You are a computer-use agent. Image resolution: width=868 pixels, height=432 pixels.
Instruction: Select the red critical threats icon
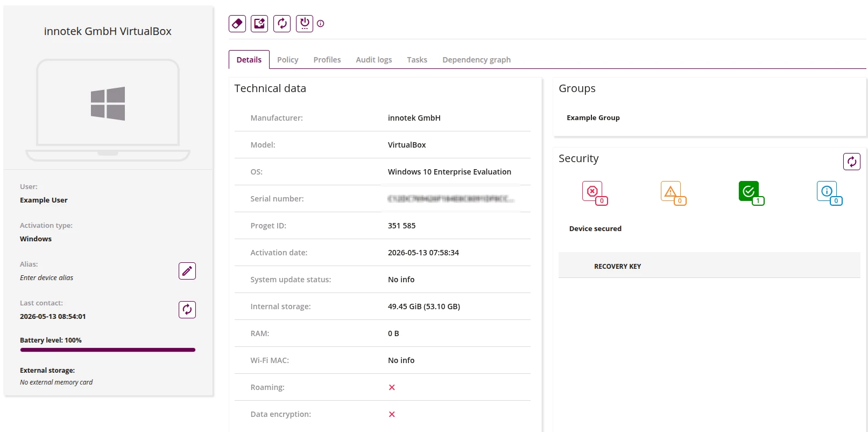click(595, 193)
